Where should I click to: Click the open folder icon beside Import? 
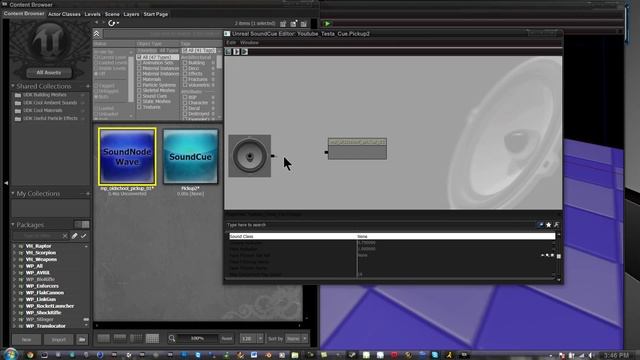pyautogui.click(x=82, y=339)
